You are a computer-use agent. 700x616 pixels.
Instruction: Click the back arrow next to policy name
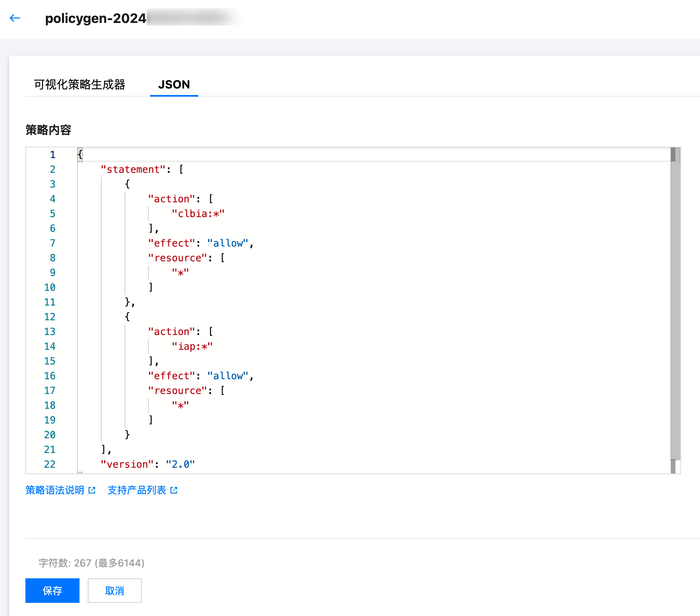(x=15, y=18)
